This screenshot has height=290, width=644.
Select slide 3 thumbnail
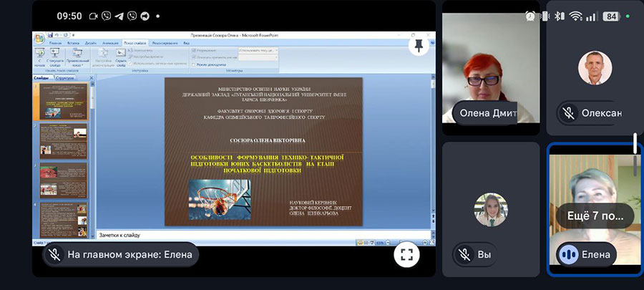point(63,180)
